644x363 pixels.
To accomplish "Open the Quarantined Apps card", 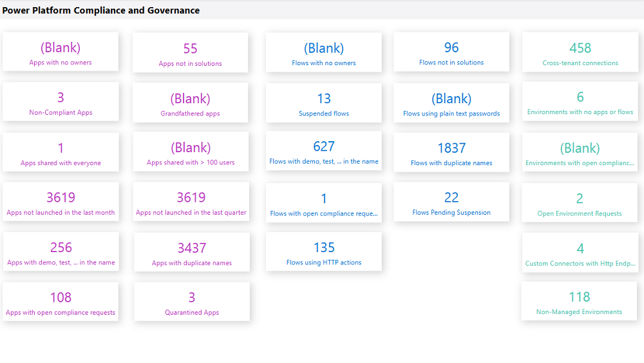I will (x=192, y=301).
